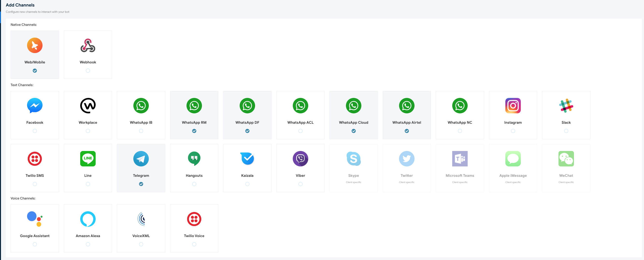This screenshot has width=644, height=260.
Task: Click the "Telegram" label text
Action: tap(141, 175)
